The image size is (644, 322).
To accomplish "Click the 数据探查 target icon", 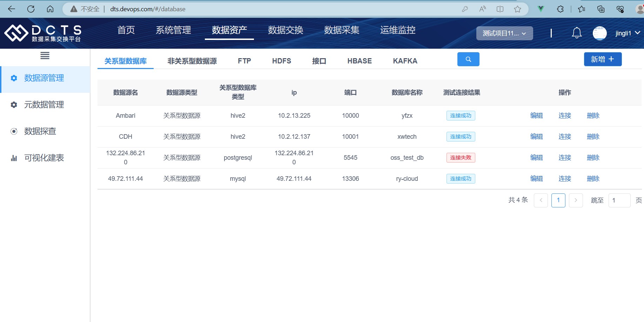I will (14, 131).
